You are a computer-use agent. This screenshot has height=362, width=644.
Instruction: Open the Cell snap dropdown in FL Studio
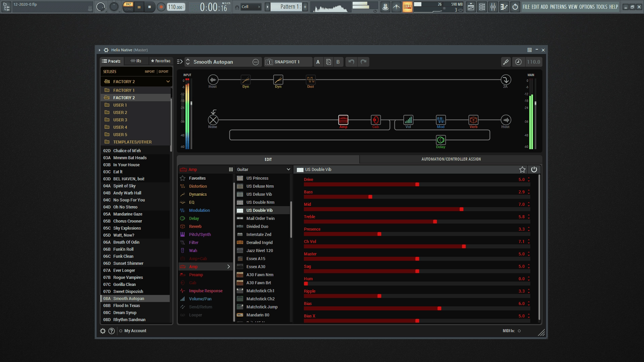[251, 7]
